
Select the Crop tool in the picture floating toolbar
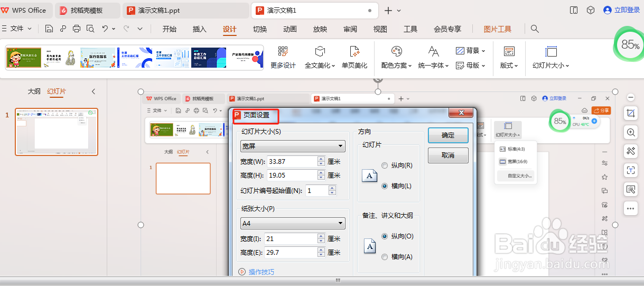click(x=630, y=113)
